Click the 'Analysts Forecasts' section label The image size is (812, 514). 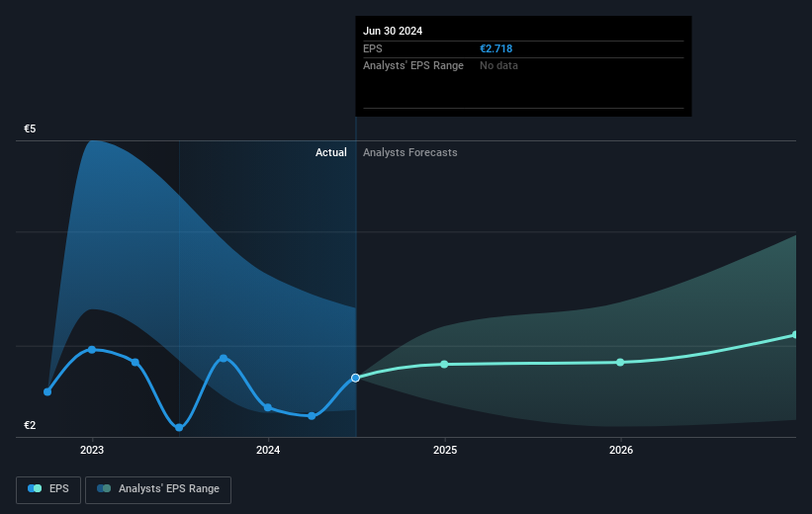(410, 152)
